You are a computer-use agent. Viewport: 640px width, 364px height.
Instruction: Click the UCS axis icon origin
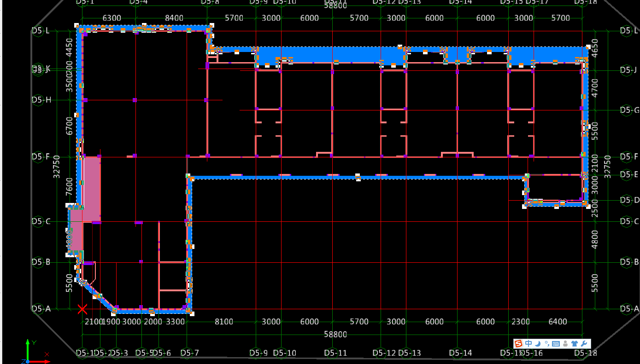click(28, 361)
